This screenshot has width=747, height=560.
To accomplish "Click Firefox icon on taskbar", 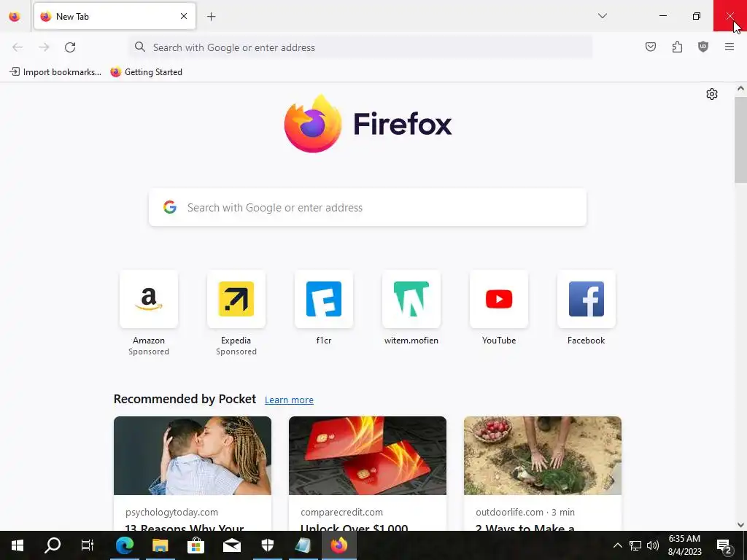I will tap(338, 545).
